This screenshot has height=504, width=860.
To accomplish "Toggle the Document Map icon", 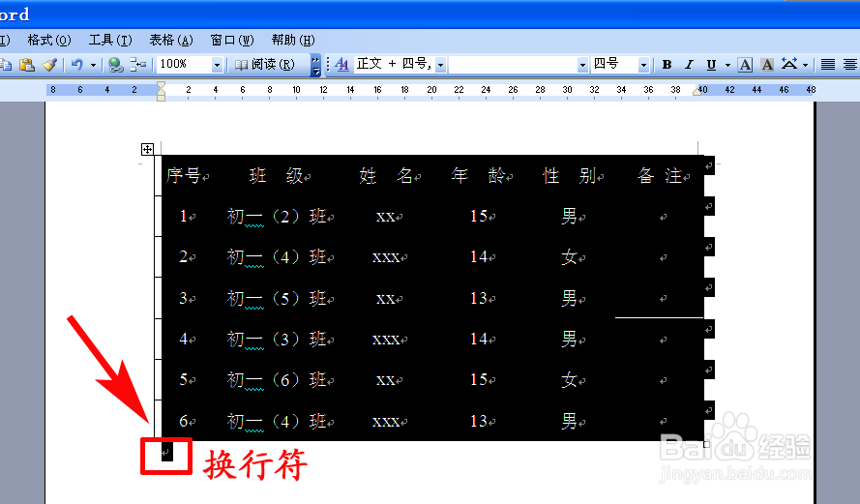I will point(137,65).
